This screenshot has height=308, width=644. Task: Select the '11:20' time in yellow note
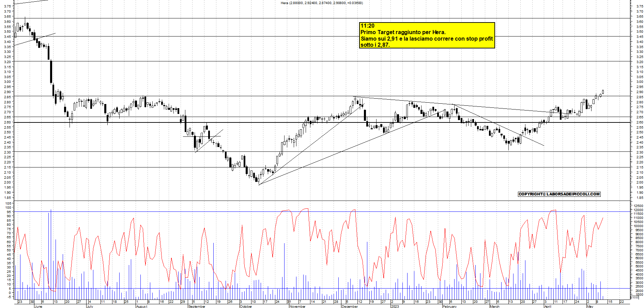tap(367, 26)
